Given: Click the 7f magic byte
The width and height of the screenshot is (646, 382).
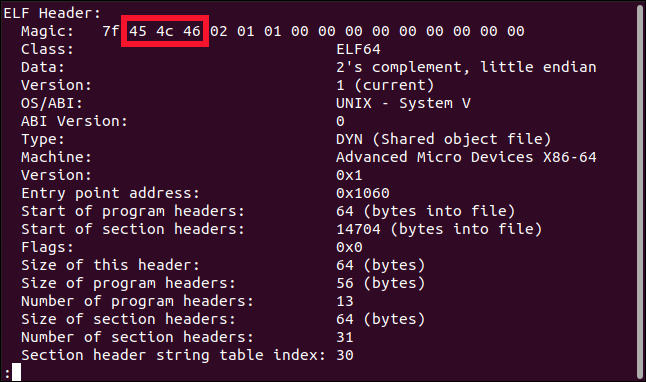Looking at the screenshot, I should 111,31.
